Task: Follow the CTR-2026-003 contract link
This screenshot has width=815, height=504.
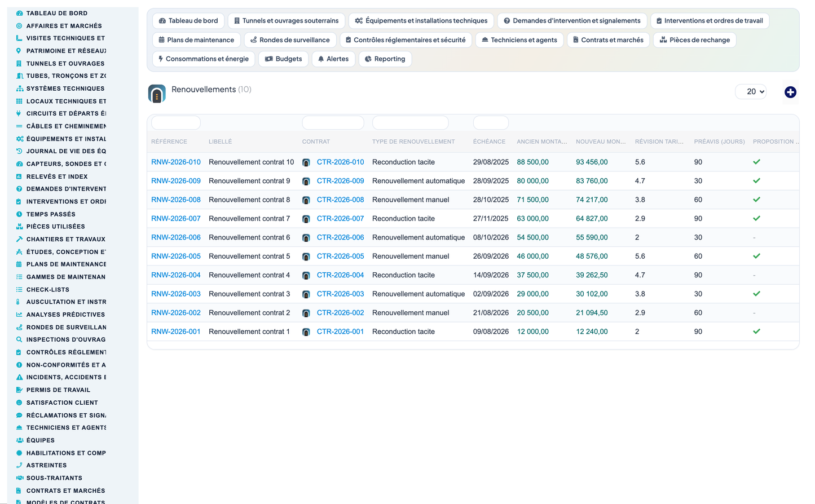Action: 340,294
